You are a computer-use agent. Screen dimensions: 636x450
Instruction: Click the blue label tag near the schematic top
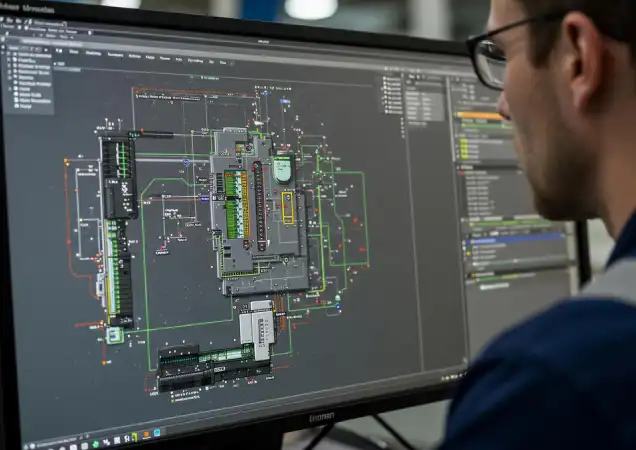[285, 101]
